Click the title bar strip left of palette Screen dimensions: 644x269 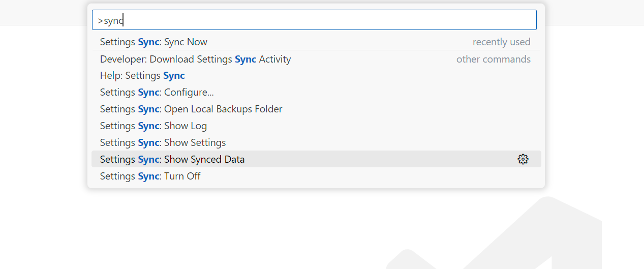[43, 12]
